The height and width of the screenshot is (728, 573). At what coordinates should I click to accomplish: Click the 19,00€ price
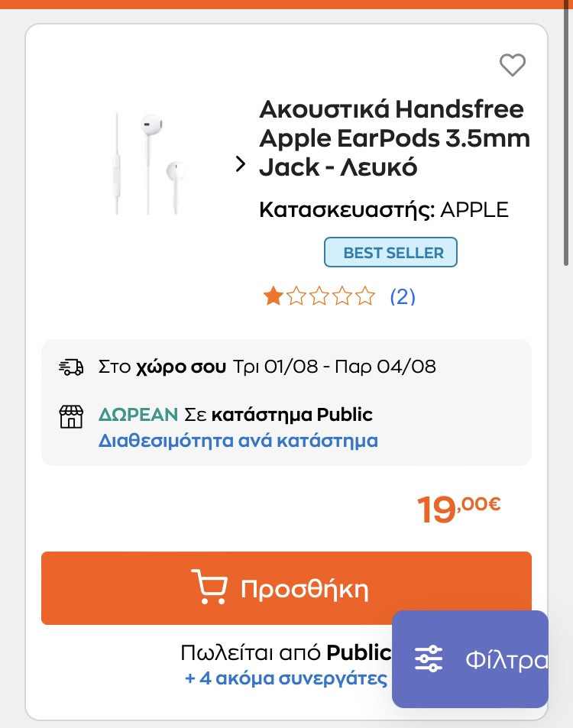click(x=458, y=509)
